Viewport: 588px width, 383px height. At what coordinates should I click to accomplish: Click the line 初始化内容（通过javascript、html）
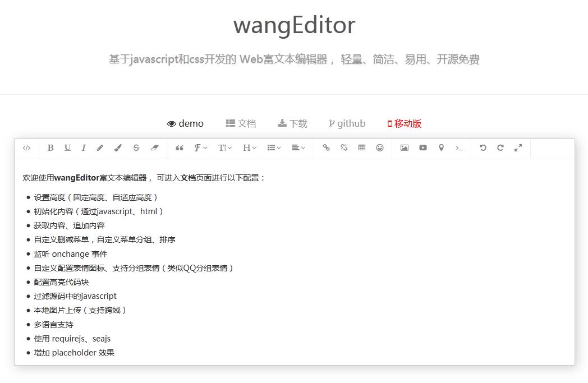coord(99,212)
